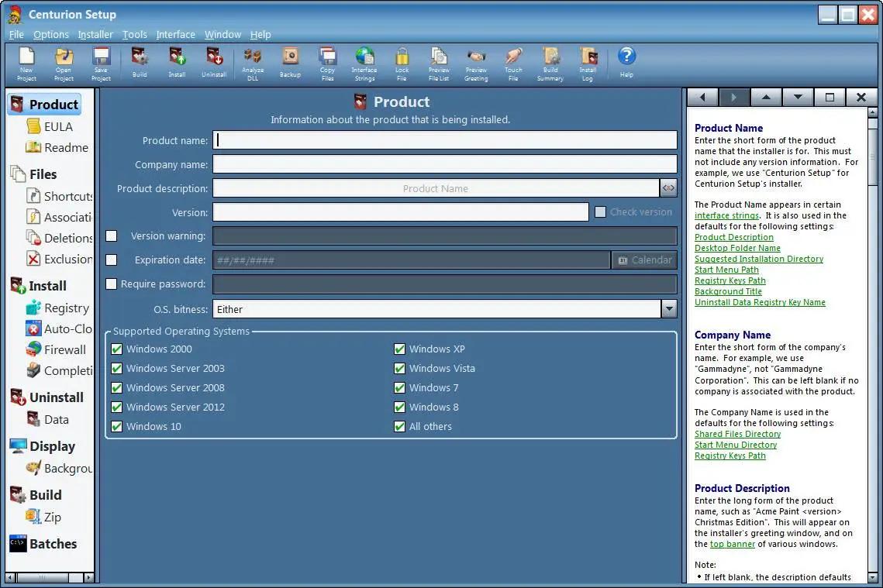Enable the Expiration date checkbox
This screenshot has width=883, height=588.
pyautogui.click(x=112, y=260)
